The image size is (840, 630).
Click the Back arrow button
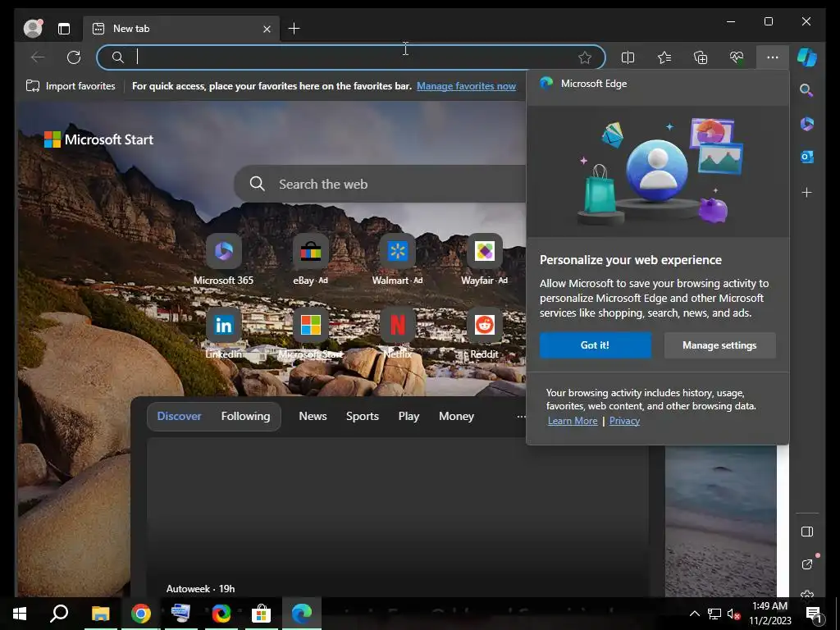pyautogui.click(x=38, y=57)
